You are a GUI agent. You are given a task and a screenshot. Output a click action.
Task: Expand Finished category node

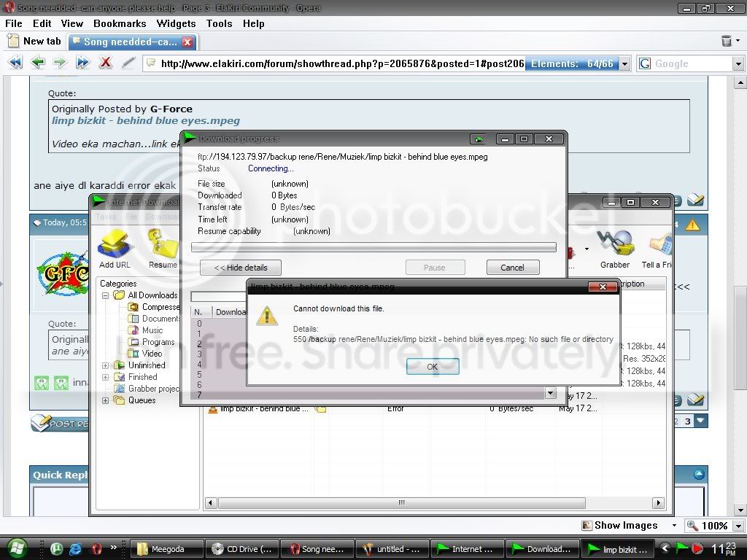105,377
